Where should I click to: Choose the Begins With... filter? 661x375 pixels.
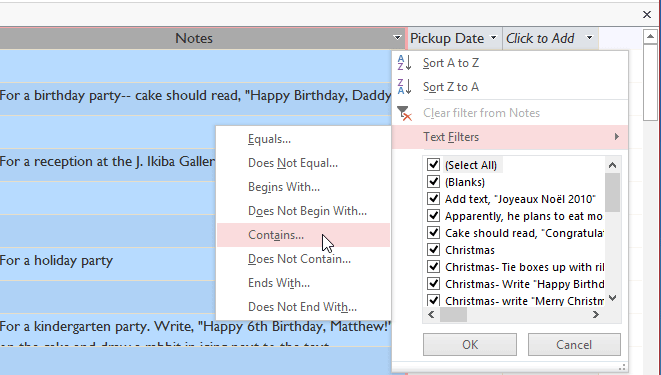click(x=304, y=187)
